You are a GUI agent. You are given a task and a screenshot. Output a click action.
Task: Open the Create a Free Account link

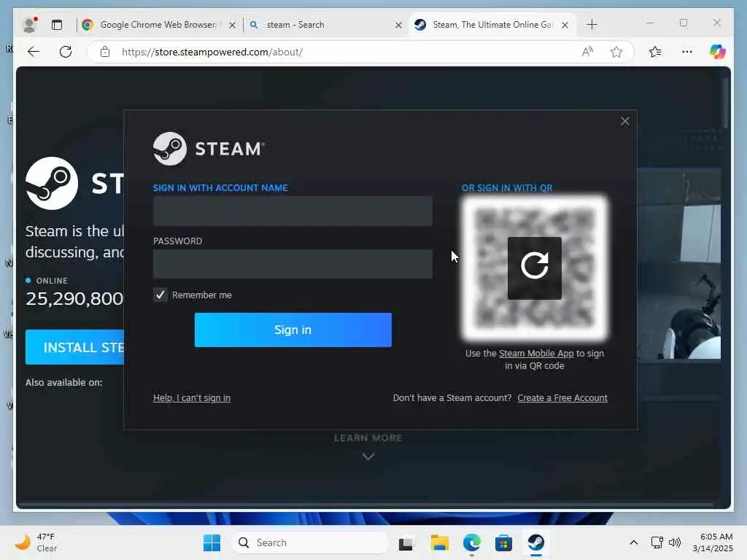562,397
